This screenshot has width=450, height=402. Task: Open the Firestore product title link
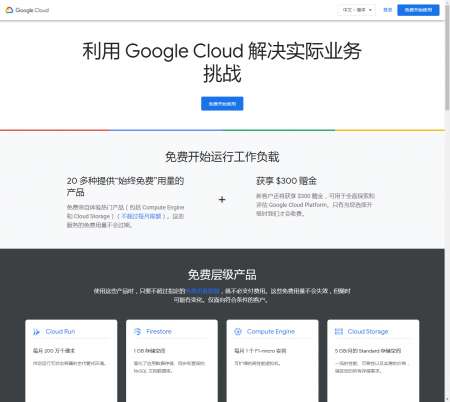click(159, 332)
